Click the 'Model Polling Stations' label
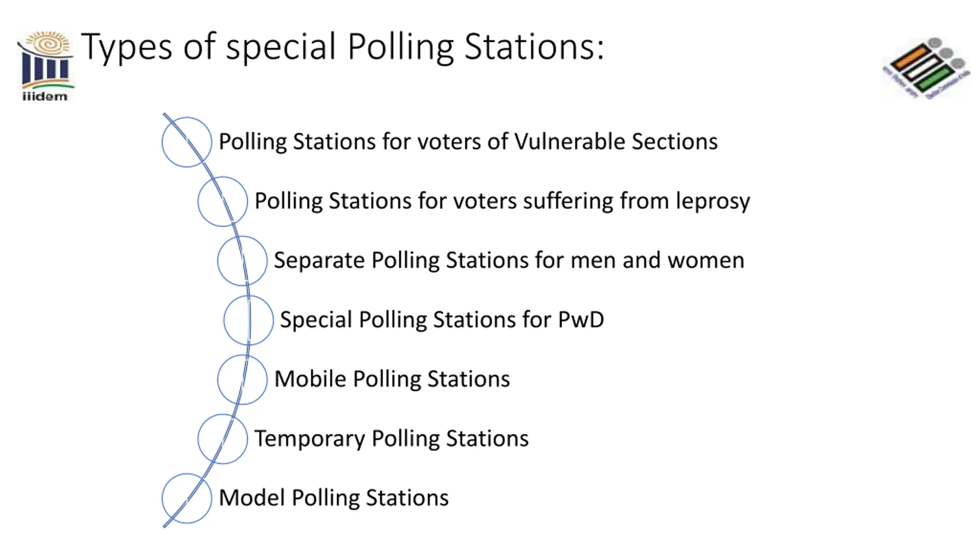This screenshot has height=551, width=980. (x=333, y=497)
